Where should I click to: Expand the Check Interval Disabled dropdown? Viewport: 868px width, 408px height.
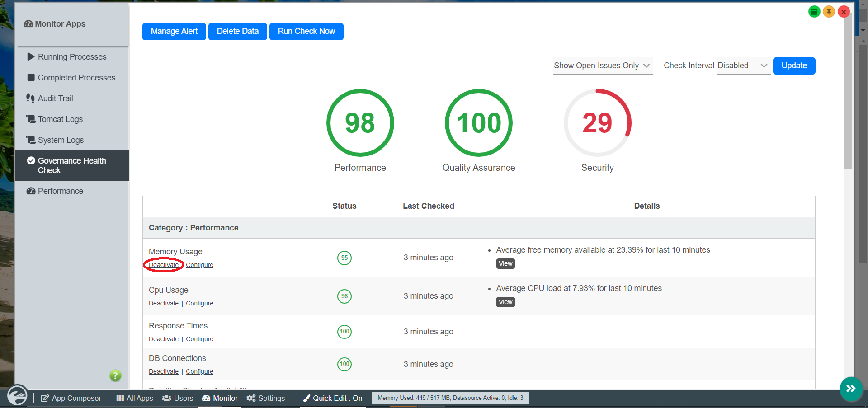(743, 66)
